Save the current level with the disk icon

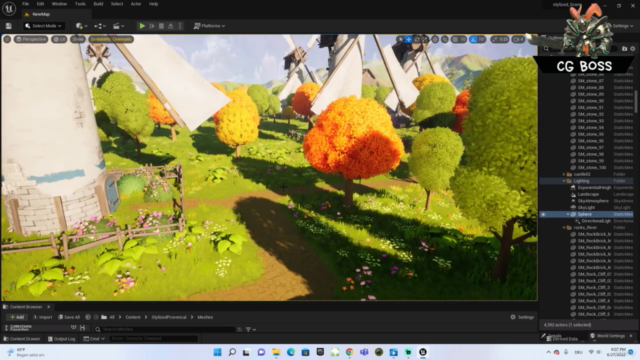pos(9,26)
